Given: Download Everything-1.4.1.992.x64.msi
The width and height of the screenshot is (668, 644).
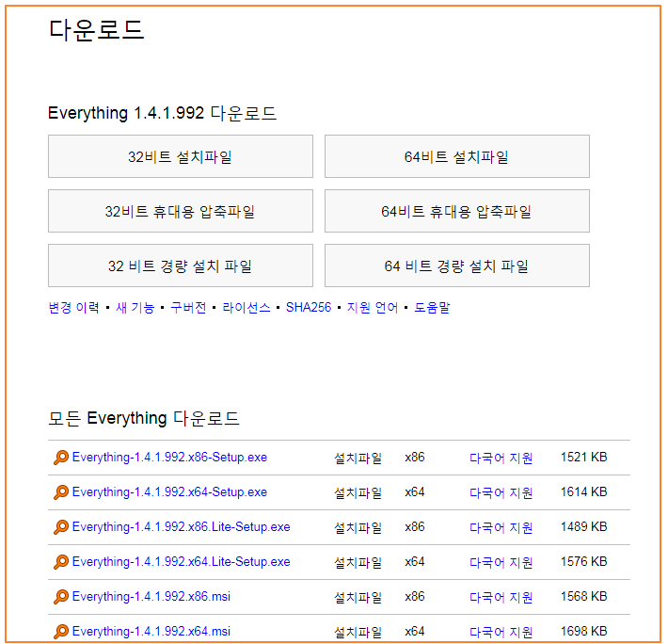Looking at the screenshot, I should click(151, 632).
